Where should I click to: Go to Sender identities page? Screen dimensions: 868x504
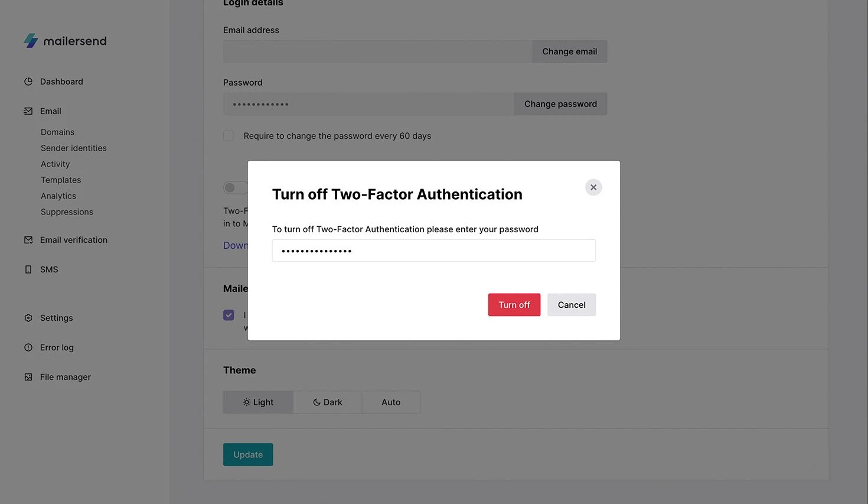(74, 148)
